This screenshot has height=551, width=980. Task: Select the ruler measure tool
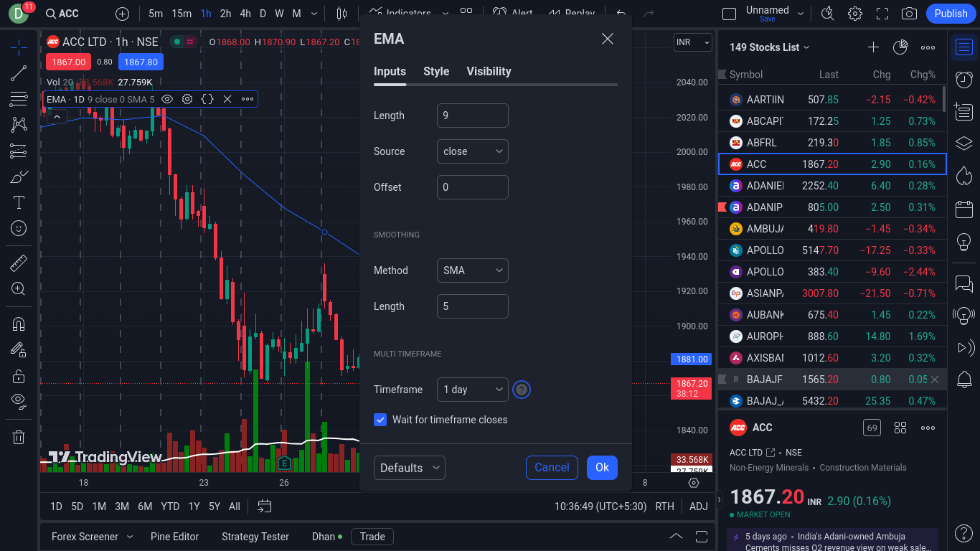point(19,263)
